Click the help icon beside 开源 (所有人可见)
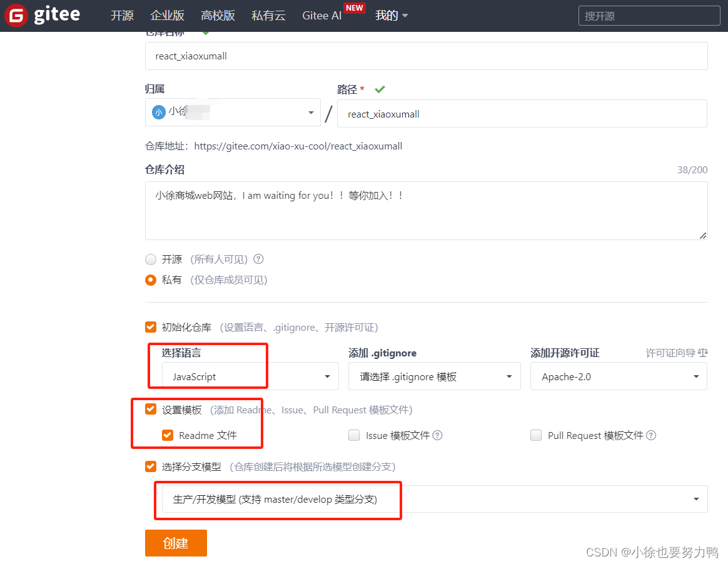This screenshot has width=728, height=564. point(258,259)
